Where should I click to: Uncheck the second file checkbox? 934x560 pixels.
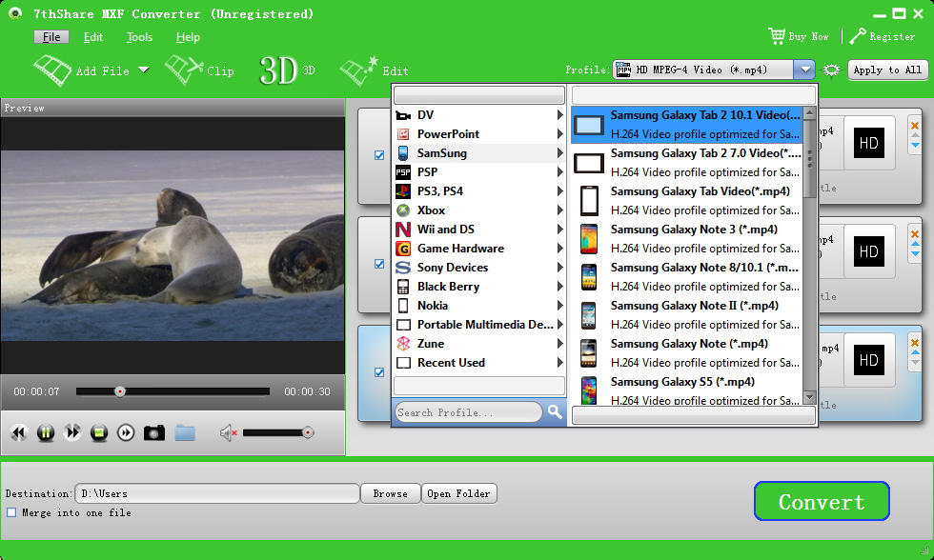coord(379,264)
